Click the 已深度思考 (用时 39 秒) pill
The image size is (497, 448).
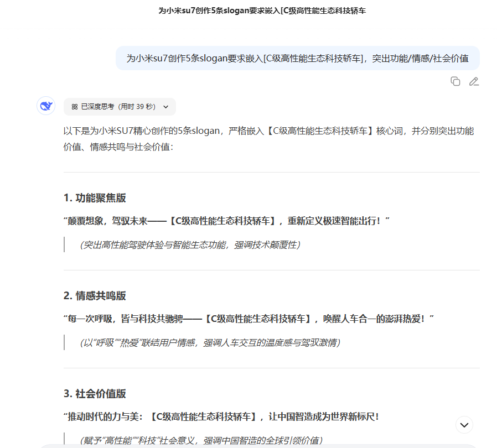[x=119, y=106]
